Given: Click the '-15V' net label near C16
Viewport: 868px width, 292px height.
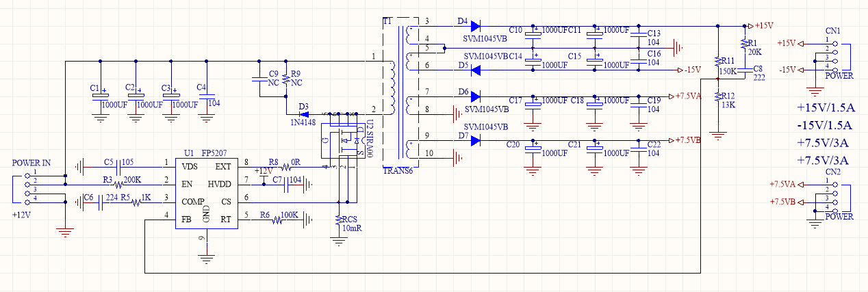Looking at the screenshot, I should coord(693,70).
